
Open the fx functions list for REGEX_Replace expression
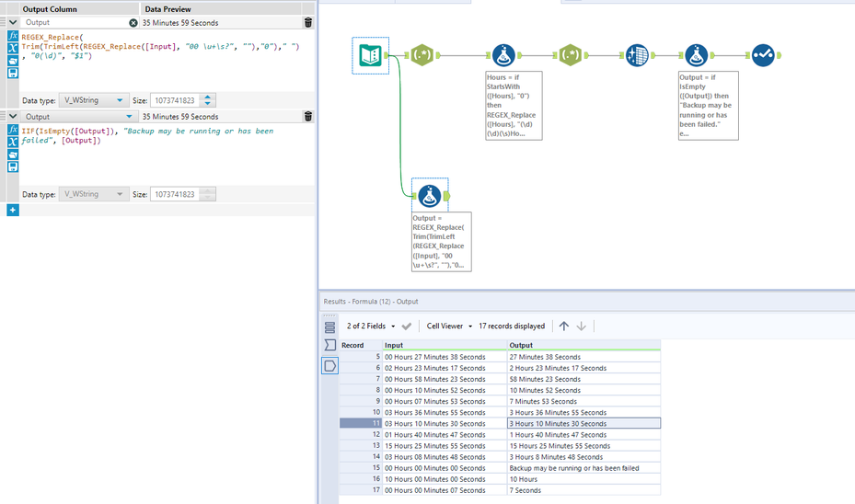click(13, 36)
